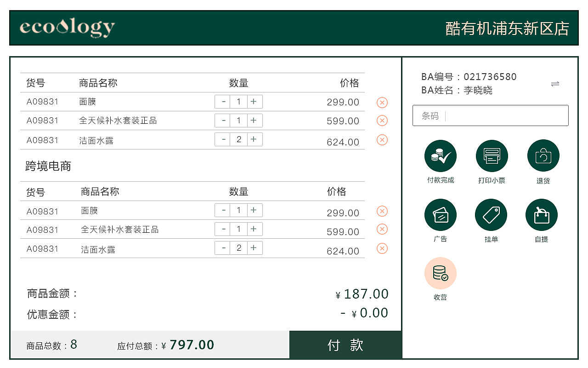This screenshot has width=588, height=368.
Task: Switch BA using the swap arrows icon
Action: (555, 84)
